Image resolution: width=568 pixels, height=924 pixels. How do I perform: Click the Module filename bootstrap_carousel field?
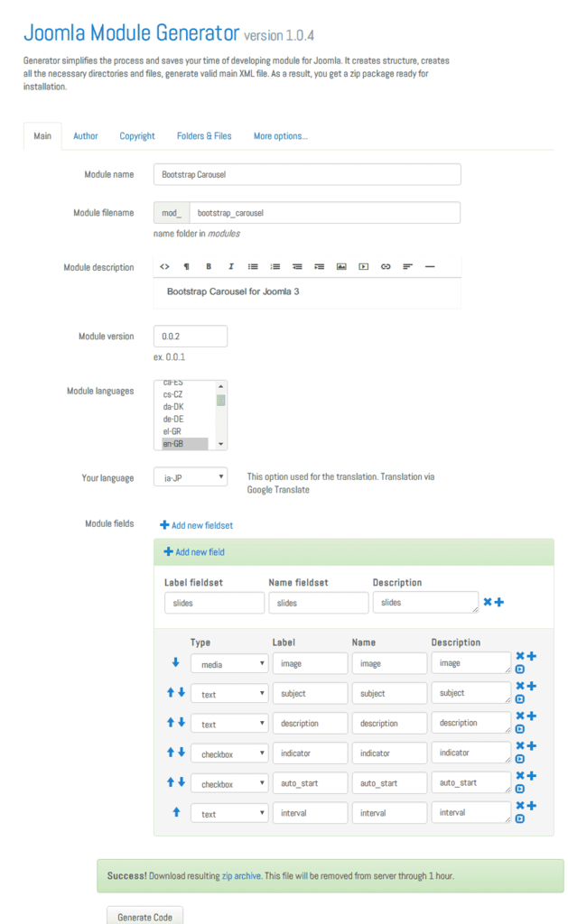(x=325, y=213)
